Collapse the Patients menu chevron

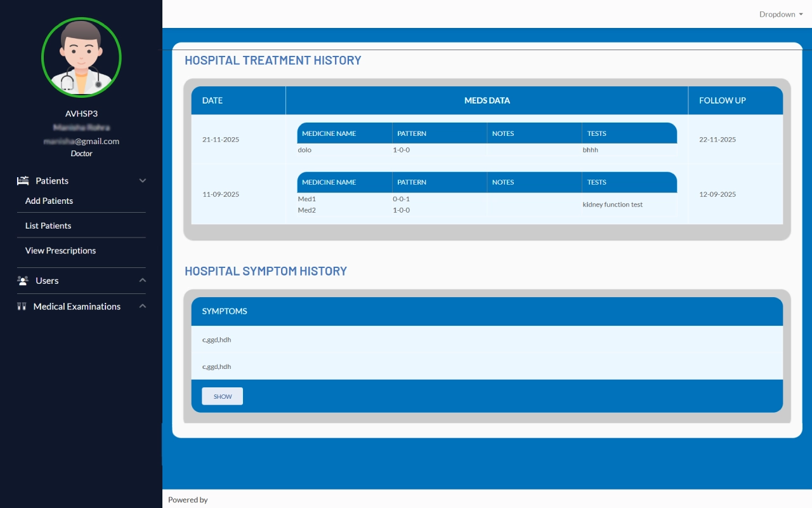pyautogui.click(x=142, y=181)
